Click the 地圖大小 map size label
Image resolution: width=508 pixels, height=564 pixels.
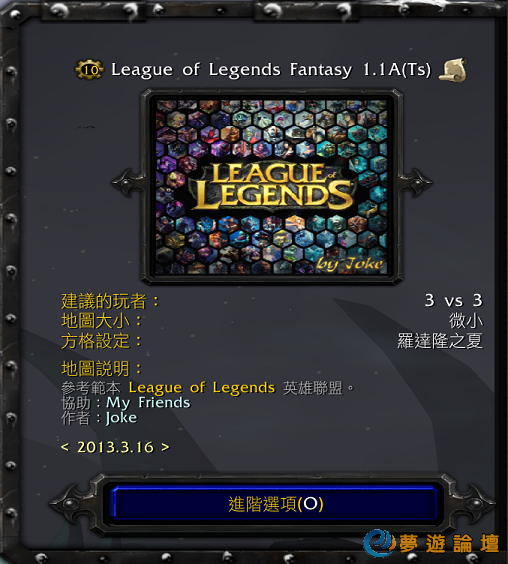pos(95,320)
